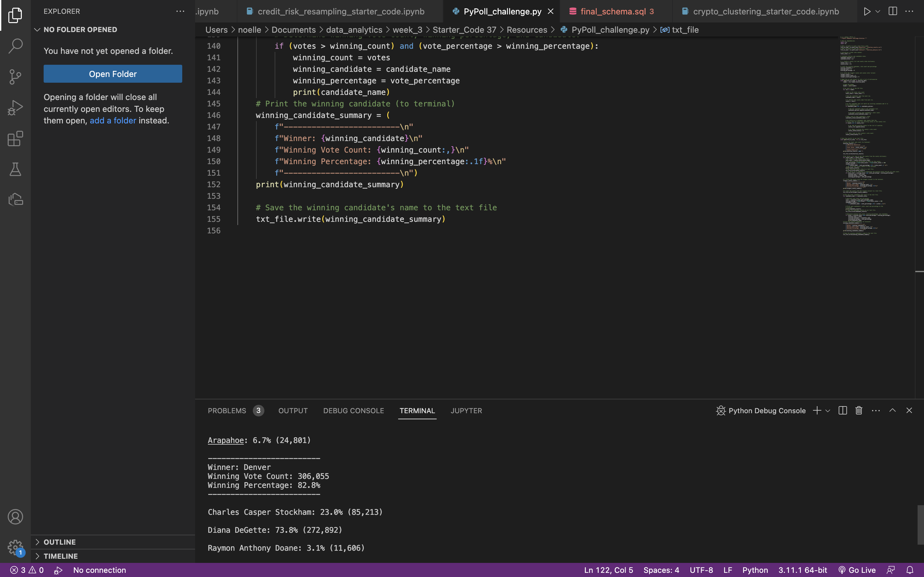Open the Jupyter panel tab

[466, 411]
